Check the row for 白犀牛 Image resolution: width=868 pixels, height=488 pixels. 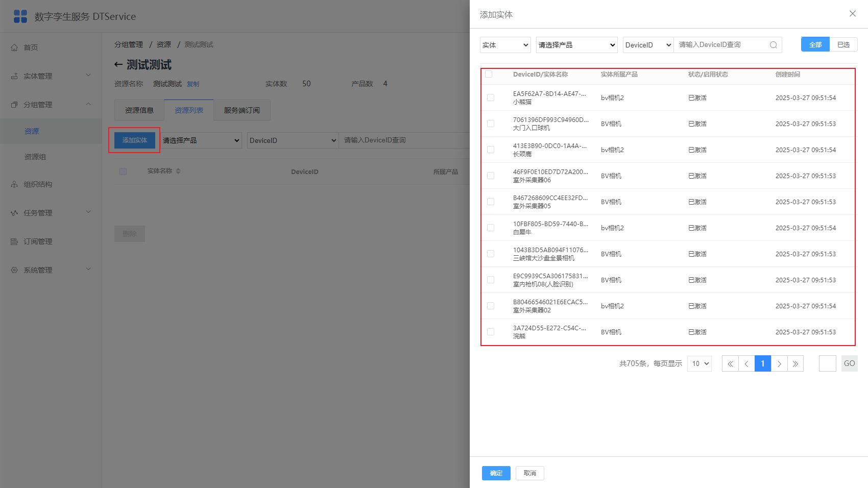tap(491, 228)
